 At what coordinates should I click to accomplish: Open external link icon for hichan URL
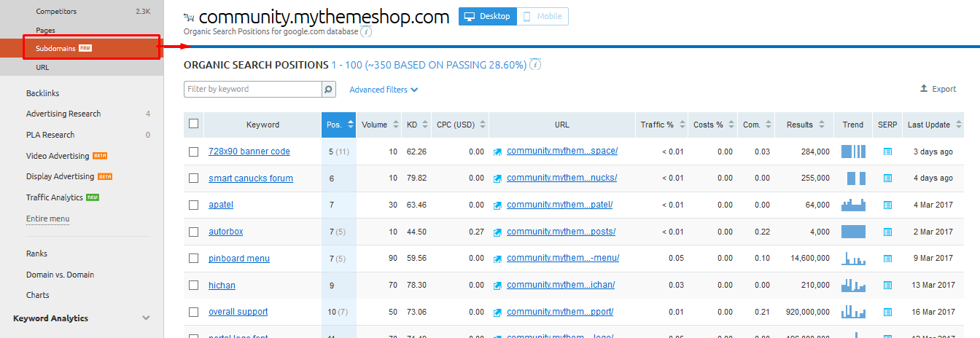coord(497,286)
